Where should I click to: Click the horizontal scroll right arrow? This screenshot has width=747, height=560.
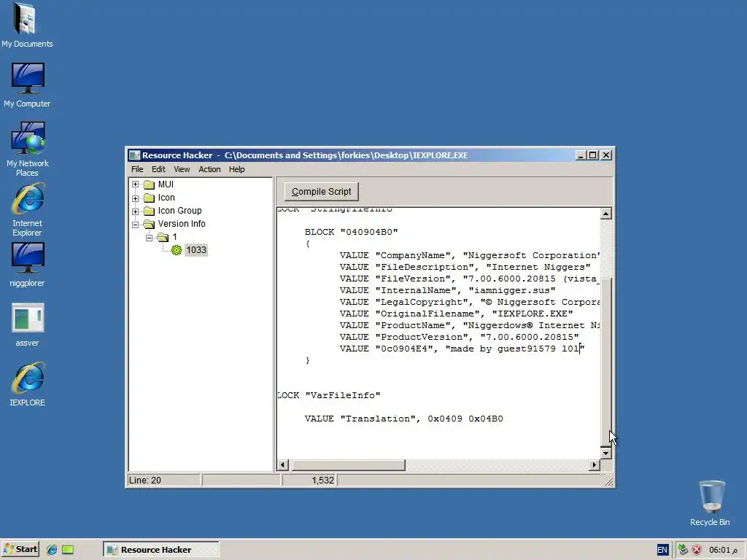[x=594, y=464]
